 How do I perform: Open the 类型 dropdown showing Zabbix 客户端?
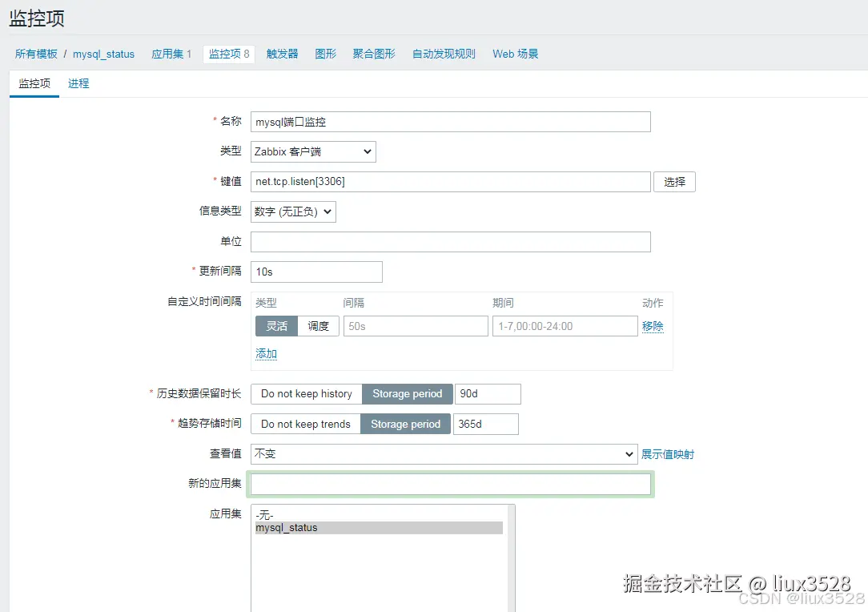(312, 151)
